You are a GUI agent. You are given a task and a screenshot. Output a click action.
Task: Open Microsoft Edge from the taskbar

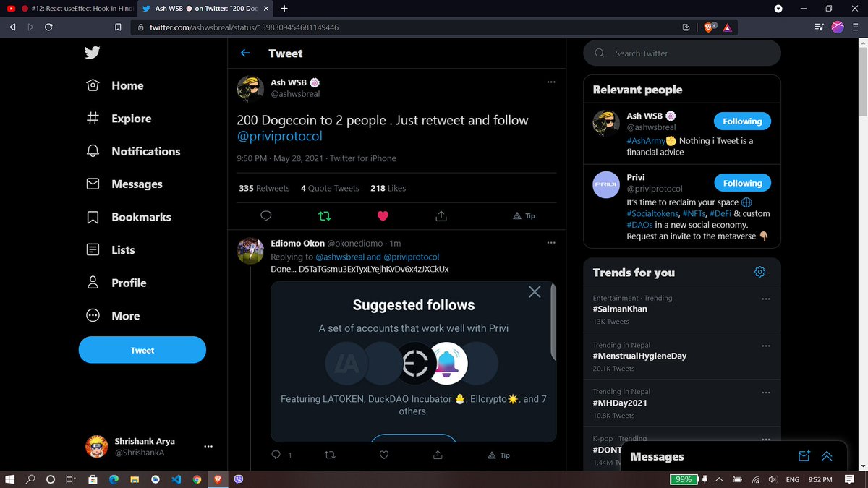click(x=113, y=479)
